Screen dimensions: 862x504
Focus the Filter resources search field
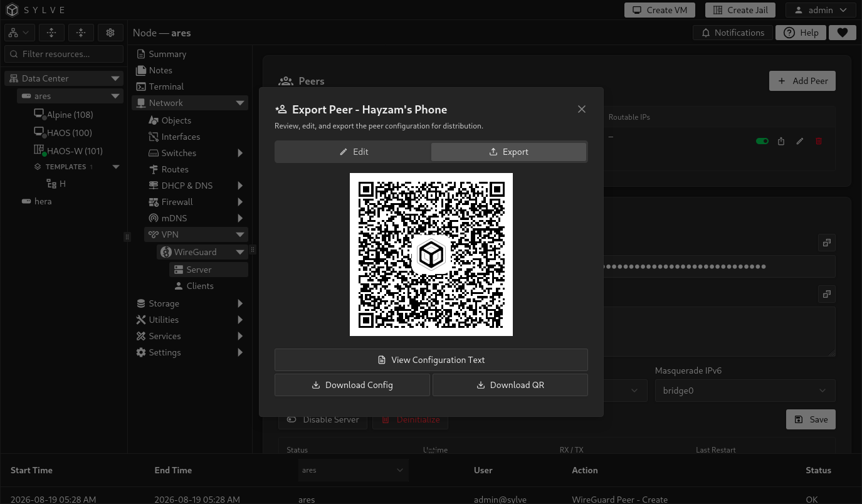[64, 54]
